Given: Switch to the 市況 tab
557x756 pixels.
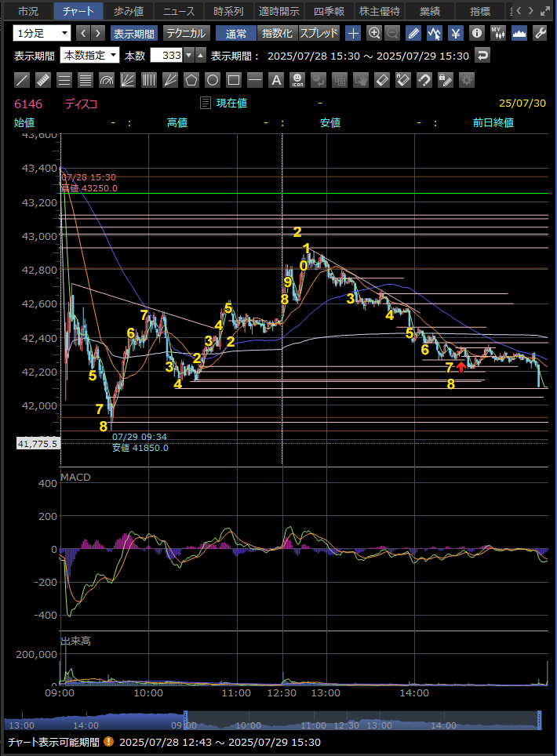Looking at the screenshot, I should (x=28, y=11).
